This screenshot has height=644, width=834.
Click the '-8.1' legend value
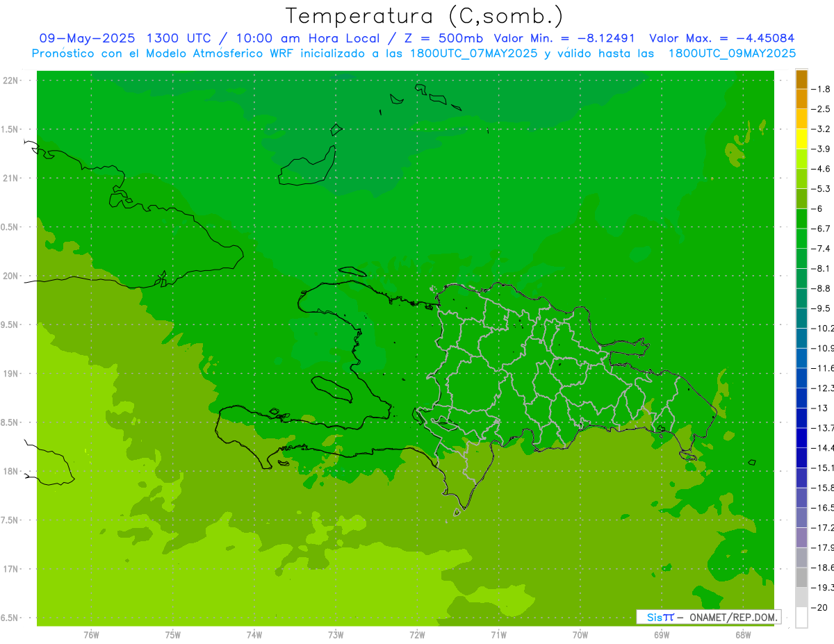821,268
